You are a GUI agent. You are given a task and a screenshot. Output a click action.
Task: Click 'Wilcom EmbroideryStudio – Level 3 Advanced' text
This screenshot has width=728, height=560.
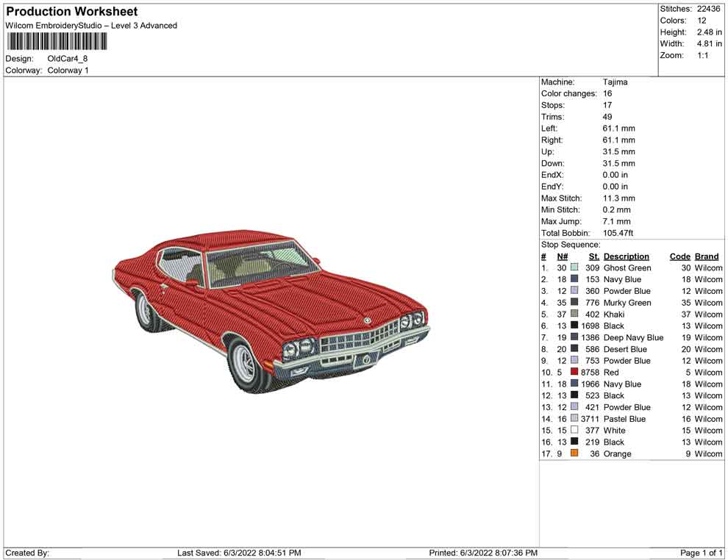[x=91, y=26]
